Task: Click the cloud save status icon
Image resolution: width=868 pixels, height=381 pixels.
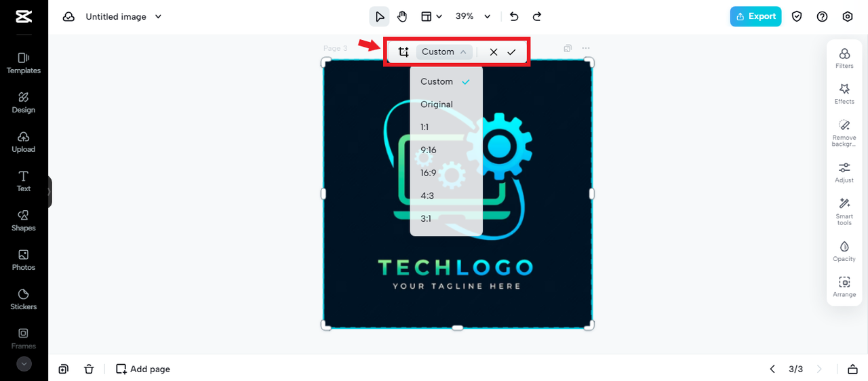Action: pos(68,16)
